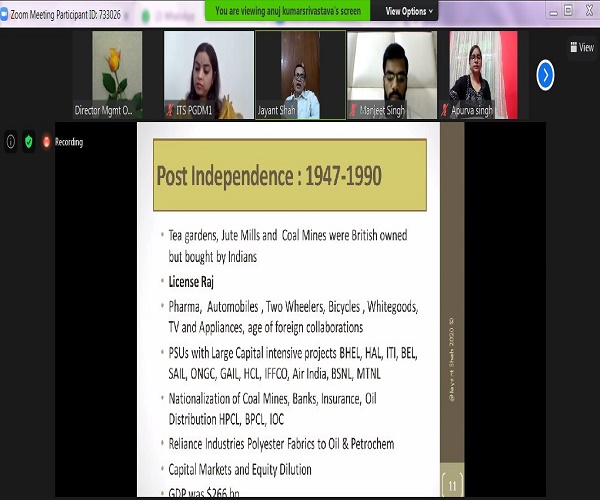Click the muted microphone icon on Manjeet Singh

(353, 111)
